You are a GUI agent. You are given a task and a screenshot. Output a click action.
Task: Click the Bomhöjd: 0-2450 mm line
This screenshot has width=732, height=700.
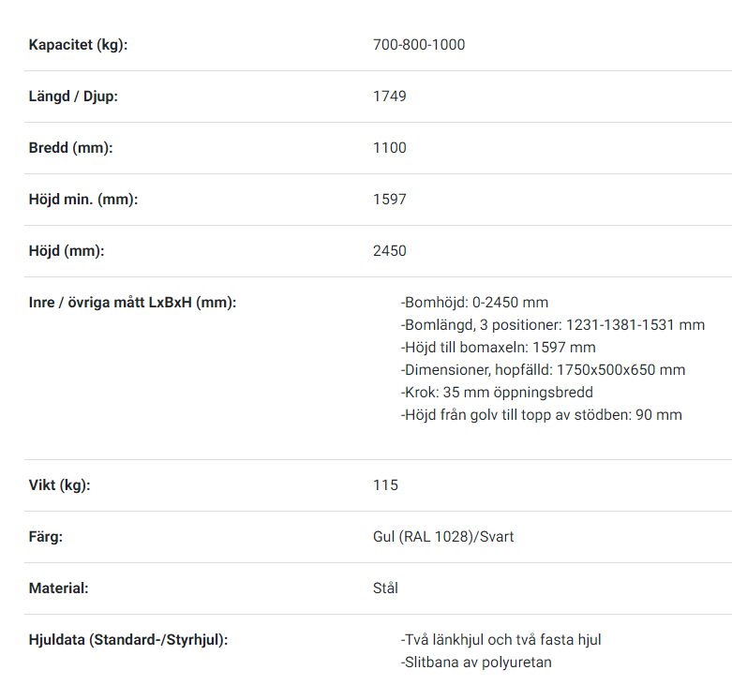click(474, 303)
